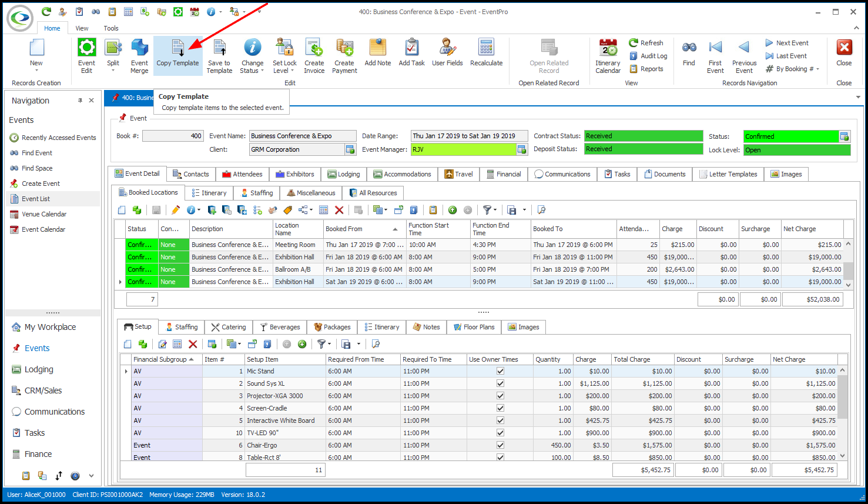Switch to the Tools ribbon tab
This screenshot has height=504, width=868.
[110, 28]
